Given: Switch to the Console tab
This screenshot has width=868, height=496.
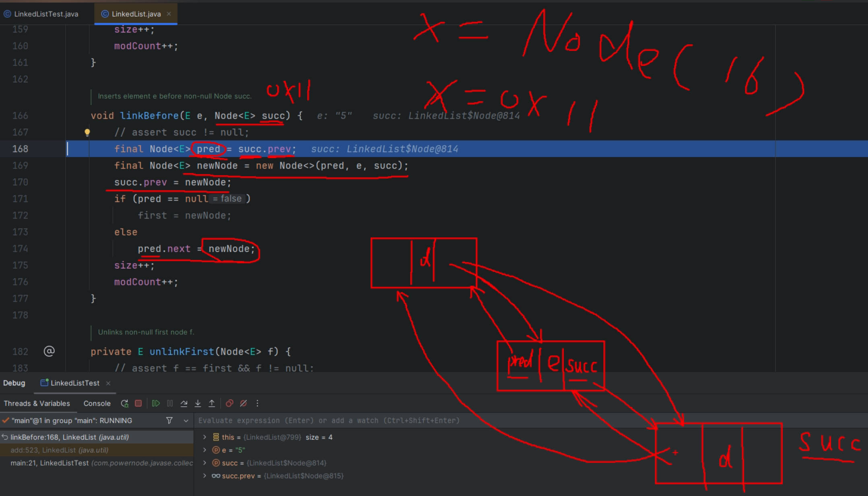Looking at the screenshot, I should [97, 403].
